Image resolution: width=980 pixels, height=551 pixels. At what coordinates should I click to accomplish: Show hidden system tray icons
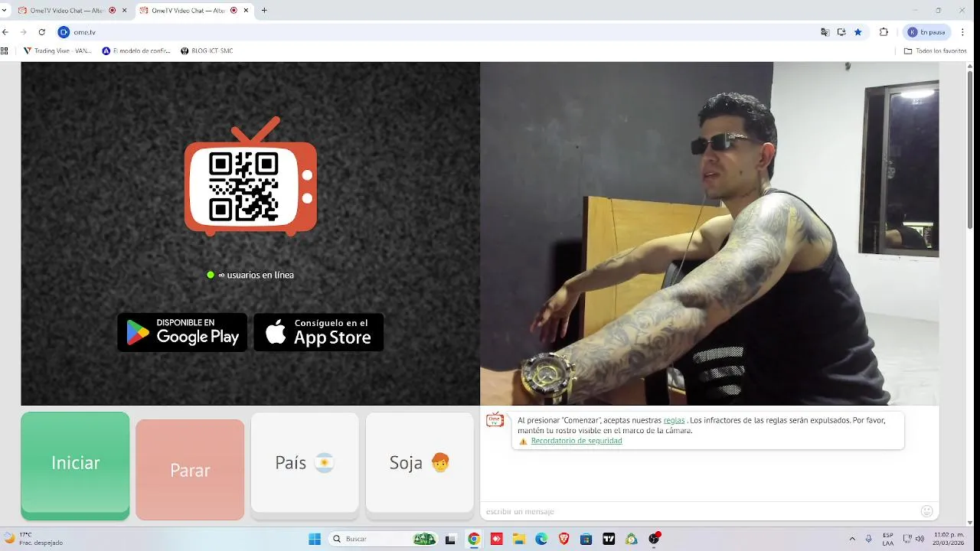[x=852, y=539]
